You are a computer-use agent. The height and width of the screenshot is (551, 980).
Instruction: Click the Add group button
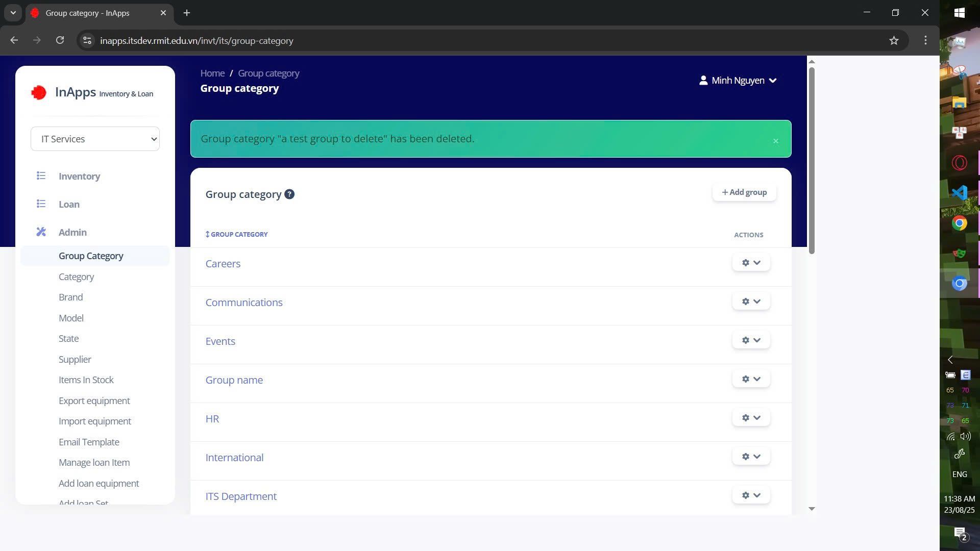tap(744, 192)
